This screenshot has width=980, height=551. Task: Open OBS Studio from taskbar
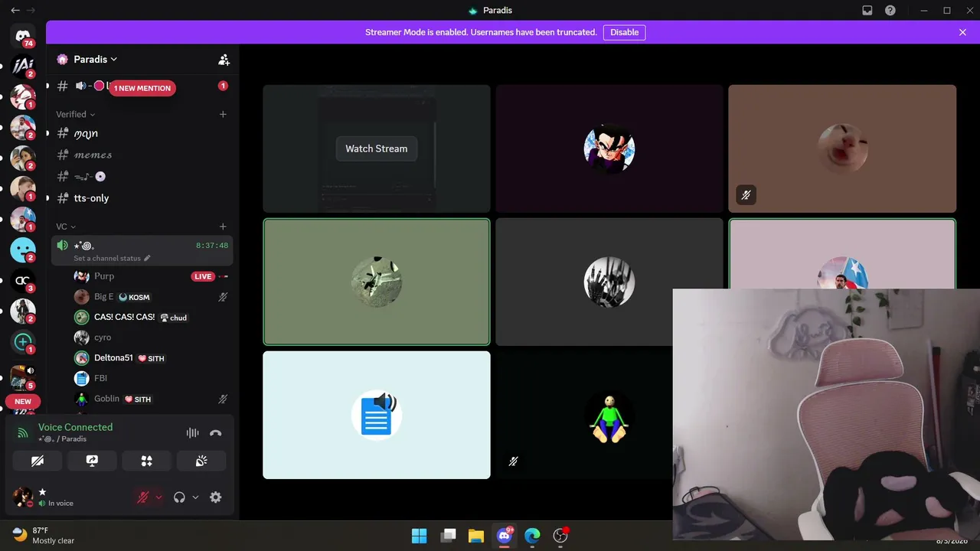[x=560, y=536]
